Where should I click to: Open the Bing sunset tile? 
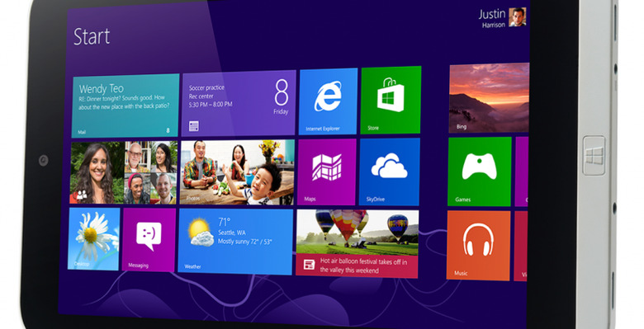489,98
